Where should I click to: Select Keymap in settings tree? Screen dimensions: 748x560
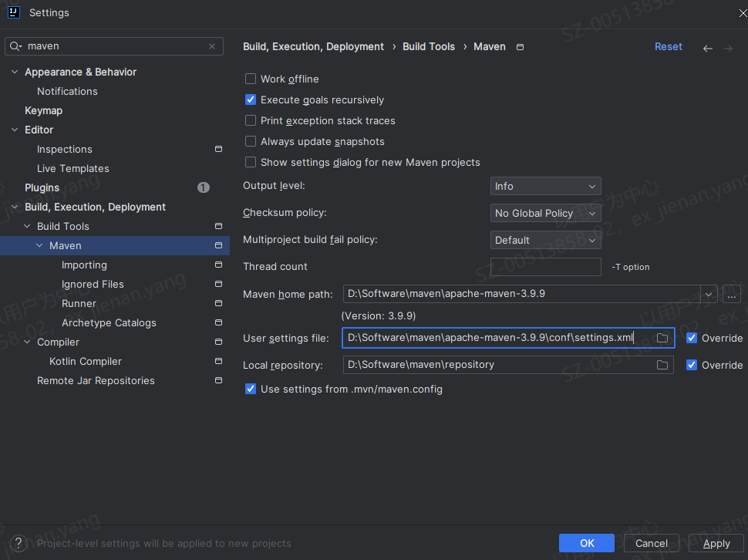[x=43, y=110]
